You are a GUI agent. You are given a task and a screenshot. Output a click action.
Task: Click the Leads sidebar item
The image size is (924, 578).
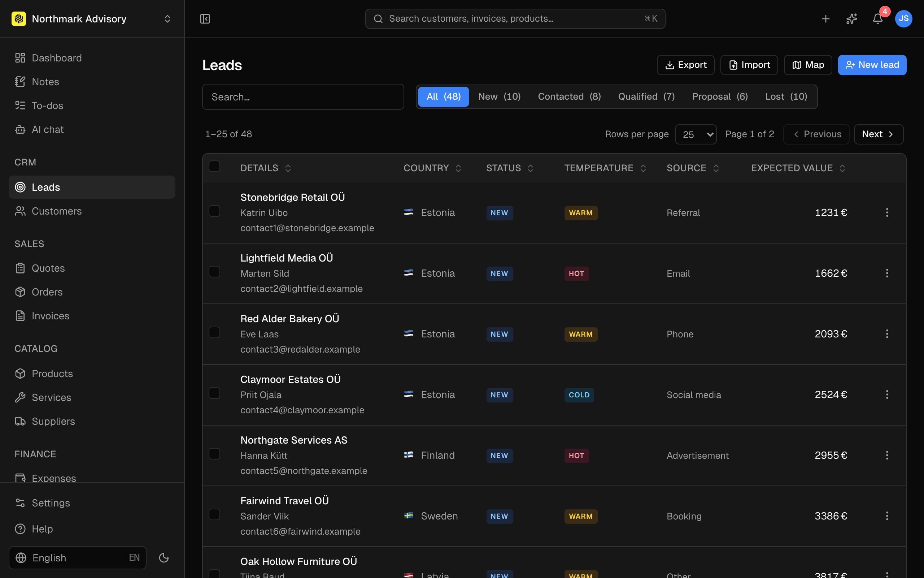pyautogui.click(x=92, y=187)
